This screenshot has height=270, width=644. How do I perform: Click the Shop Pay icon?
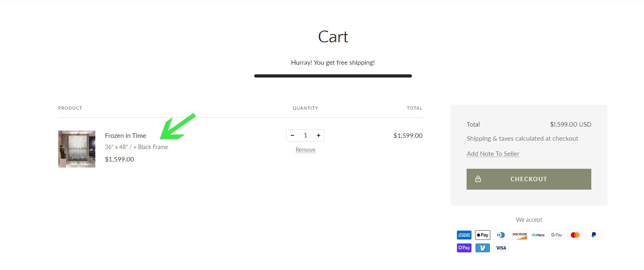click(x=464, y=248)
